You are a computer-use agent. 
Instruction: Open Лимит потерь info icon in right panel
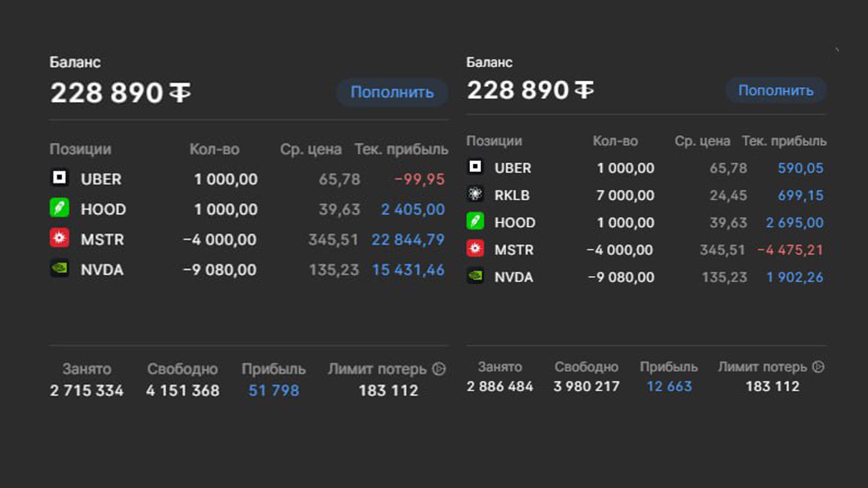point(818,367)
